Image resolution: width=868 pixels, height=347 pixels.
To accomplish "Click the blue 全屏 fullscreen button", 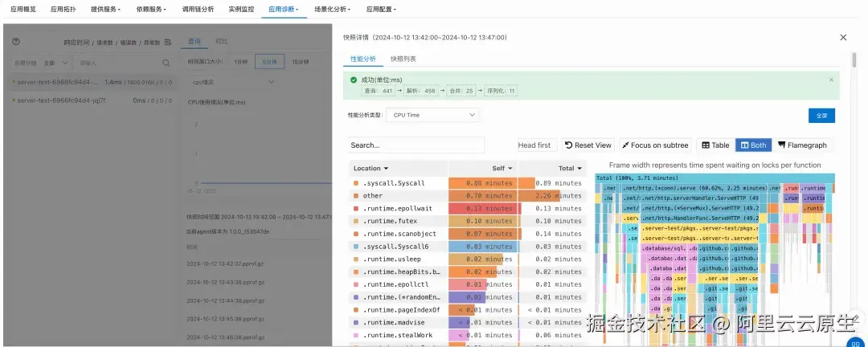I will (x=821, y=116).
